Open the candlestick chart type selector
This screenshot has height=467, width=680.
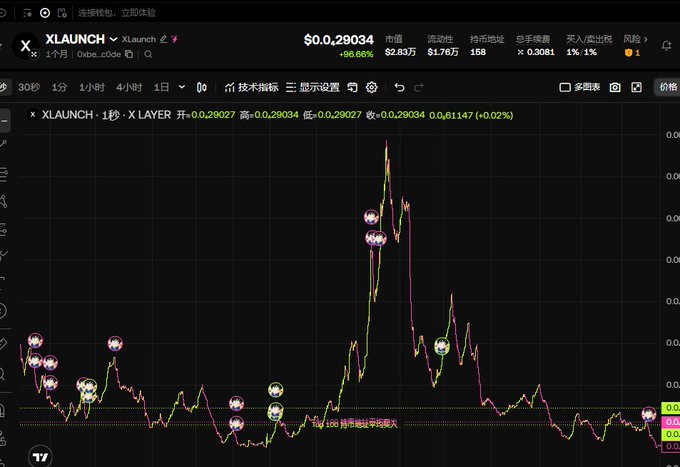202,88
